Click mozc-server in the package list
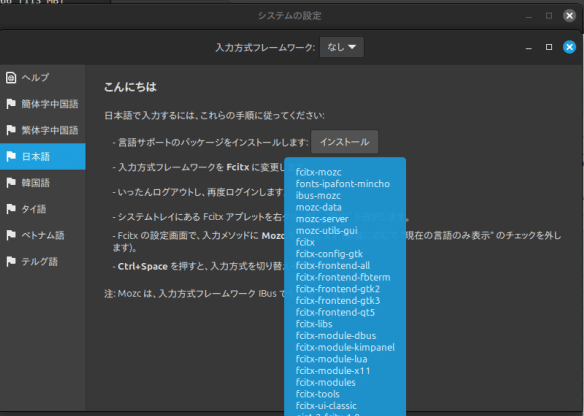 (322, 219)
